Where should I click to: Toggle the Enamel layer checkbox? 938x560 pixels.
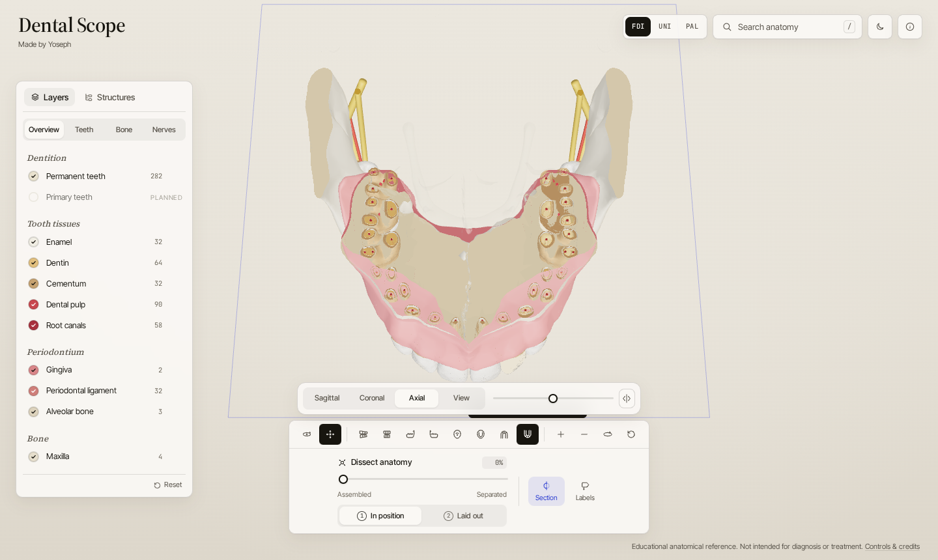(x=34, y=242)
